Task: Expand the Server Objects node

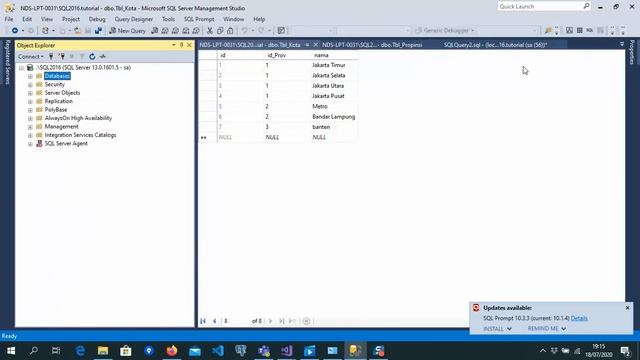Action: click(30, 93)
